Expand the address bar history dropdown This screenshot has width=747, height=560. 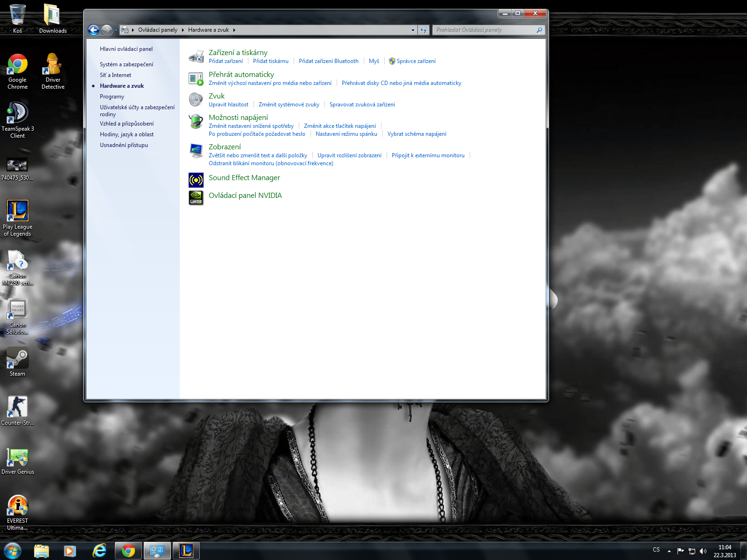(413, 30)
